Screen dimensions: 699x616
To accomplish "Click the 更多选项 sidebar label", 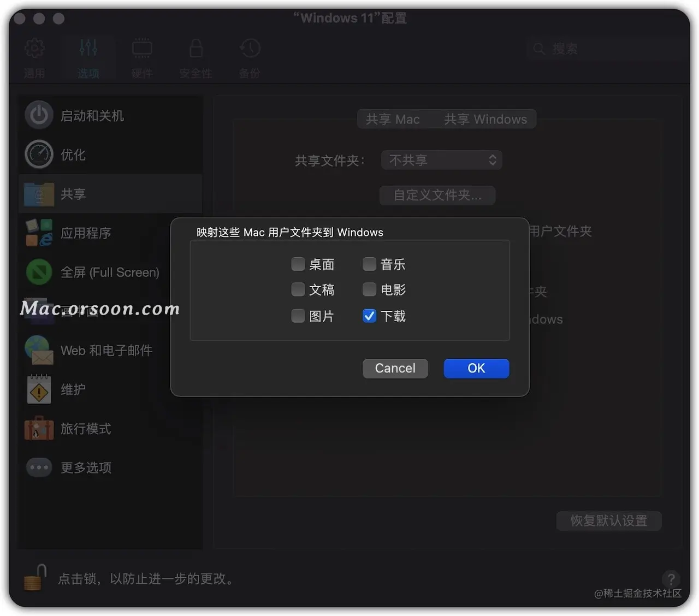I will point(86,468).
